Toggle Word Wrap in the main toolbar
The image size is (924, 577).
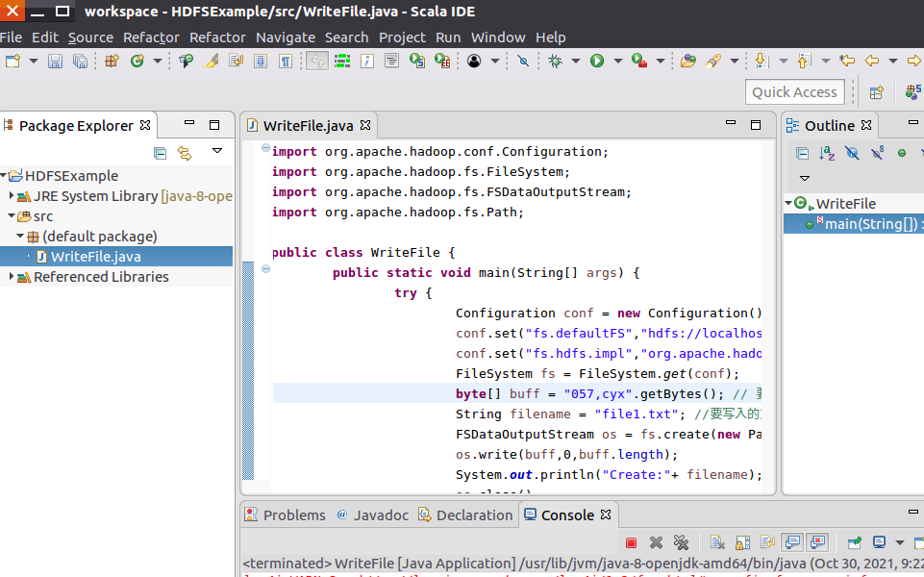pos(237,61)
